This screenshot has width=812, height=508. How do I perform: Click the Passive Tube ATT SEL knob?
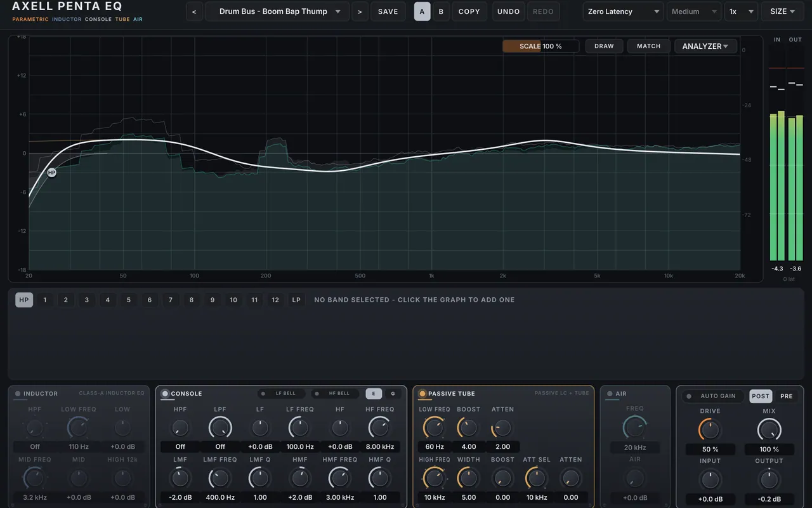pyautogui.click(x=536, y=478)
